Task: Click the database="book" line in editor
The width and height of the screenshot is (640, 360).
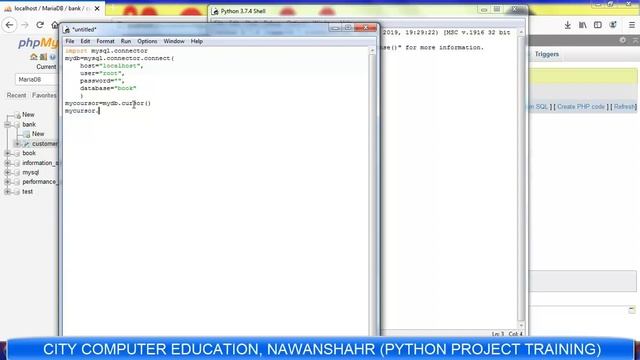Action: 108,88
